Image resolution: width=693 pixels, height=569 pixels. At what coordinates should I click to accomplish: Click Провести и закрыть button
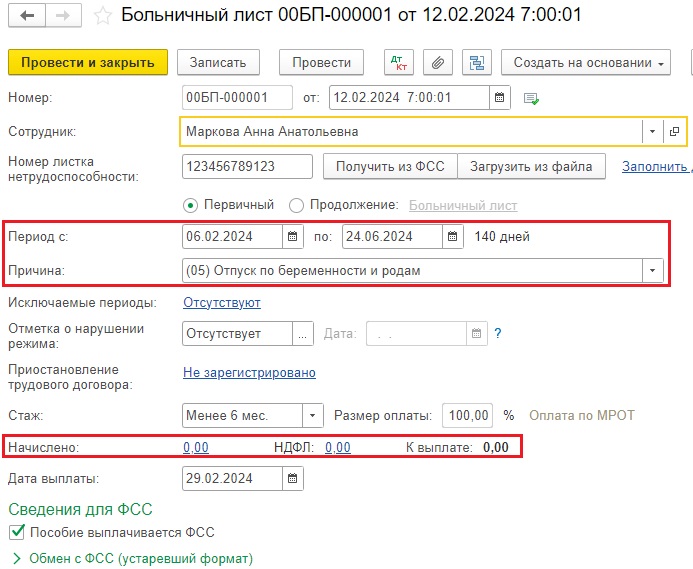tap(88, 62)
